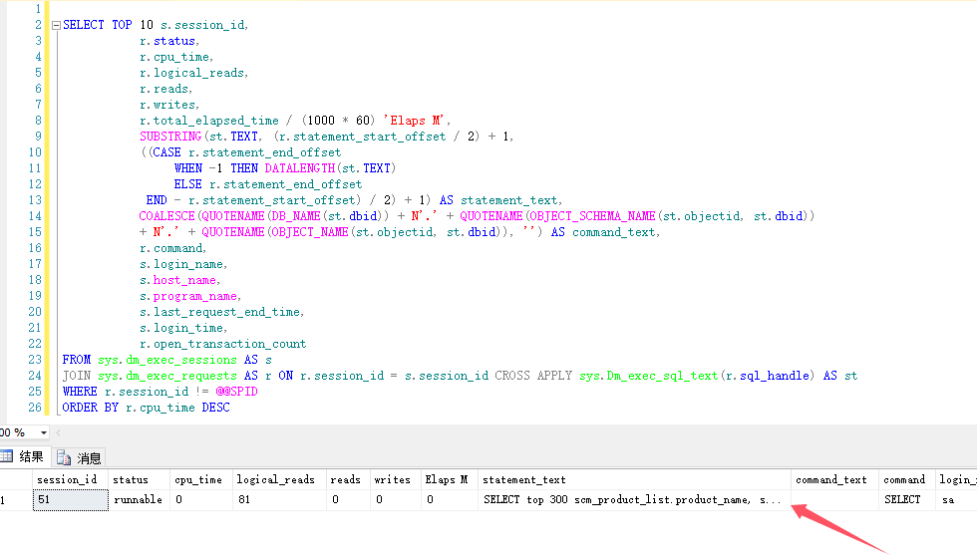977x560 pixels.
Task: Click sys.dm_exec_requests on line 24
Action: point(167,377)
